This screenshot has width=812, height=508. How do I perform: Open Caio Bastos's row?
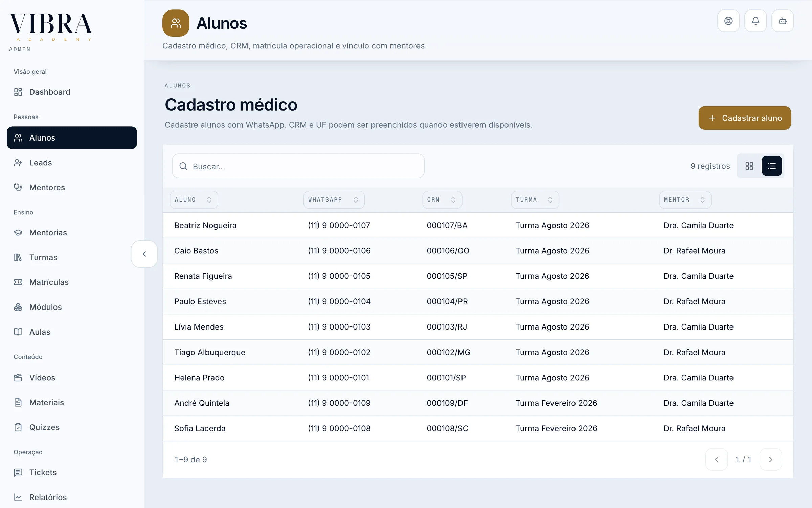tap(478, 251)
